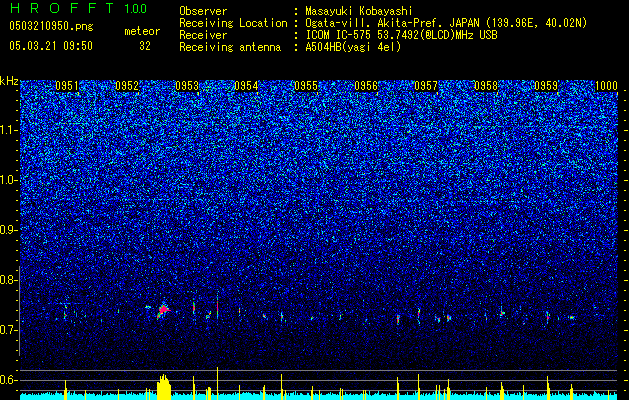Click the 0957 time marker

coord(426,86)
